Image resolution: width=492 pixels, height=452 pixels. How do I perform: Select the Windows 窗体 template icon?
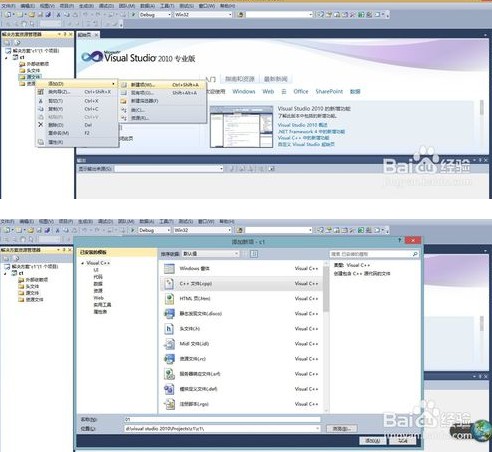click(x=169, y=269)
